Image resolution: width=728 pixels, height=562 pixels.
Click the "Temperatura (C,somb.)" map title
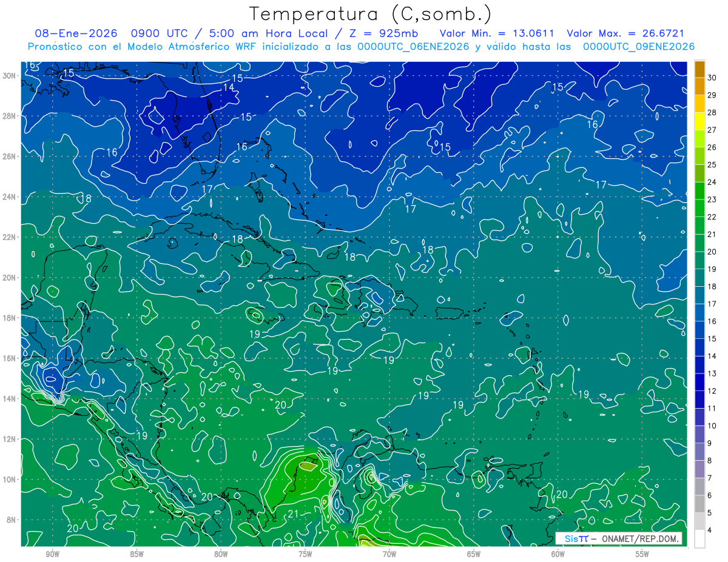[371, 14]
